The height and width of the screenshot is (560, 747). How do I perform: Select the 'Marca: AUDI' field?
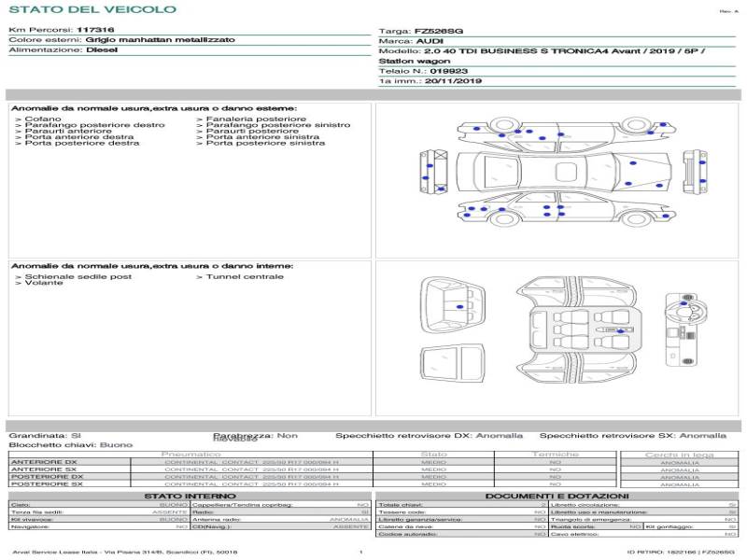click(411, 41)
